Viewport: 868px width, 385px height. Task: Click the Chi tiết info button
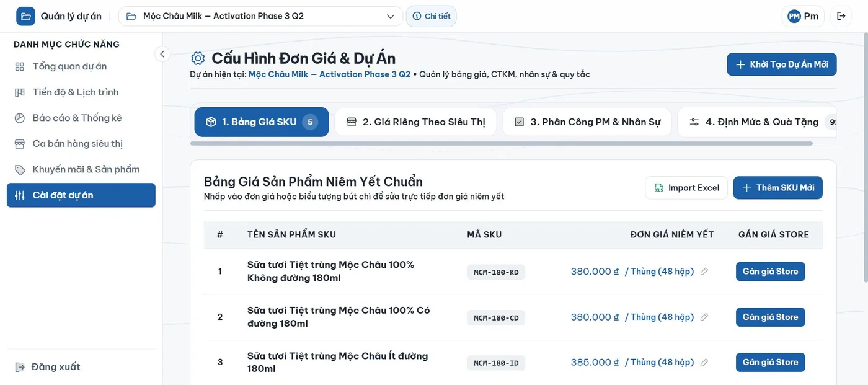pos(432,16)
